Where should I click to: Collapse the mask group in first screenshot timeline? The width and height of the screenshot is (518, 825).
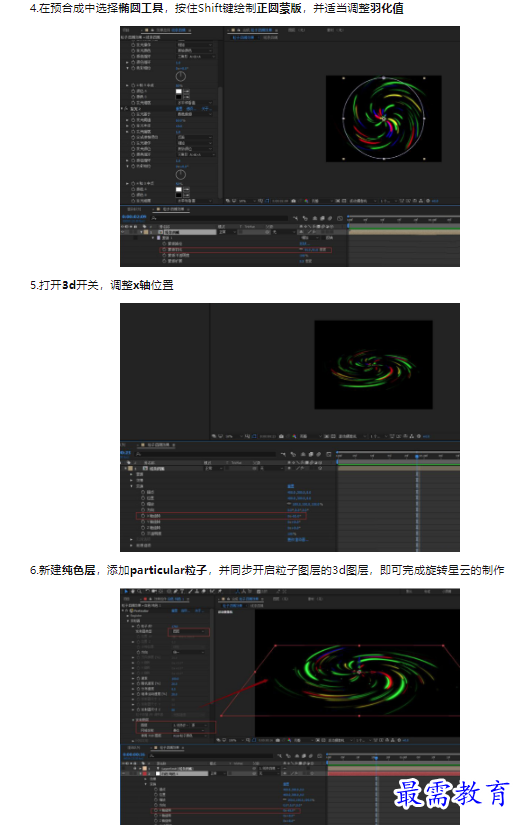(x=154, y=238)
